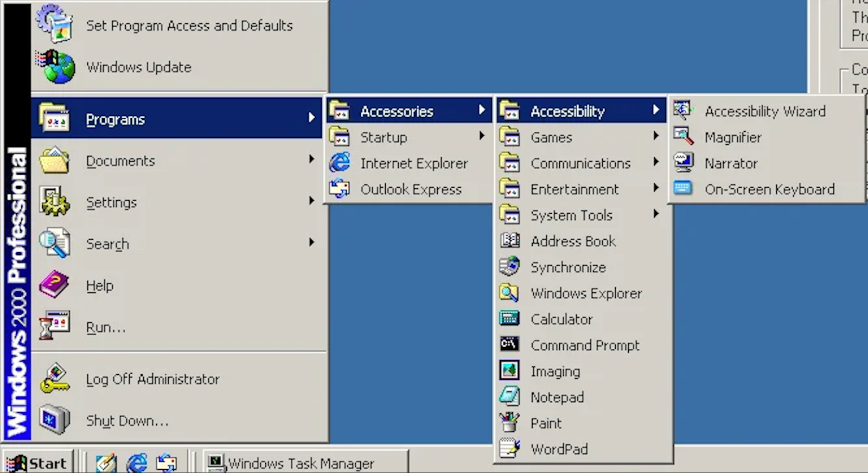Viewport: 868px width, 473px height.
Task: Click the Show Desktop quick launch icon
Action: click(106, 463)
